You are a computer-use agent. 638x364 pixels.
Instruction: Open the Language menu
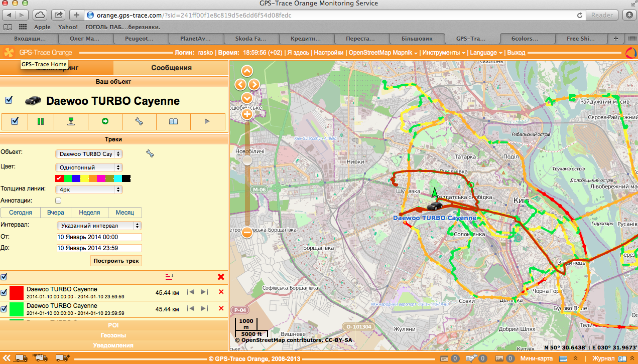(x=486, y=53)
